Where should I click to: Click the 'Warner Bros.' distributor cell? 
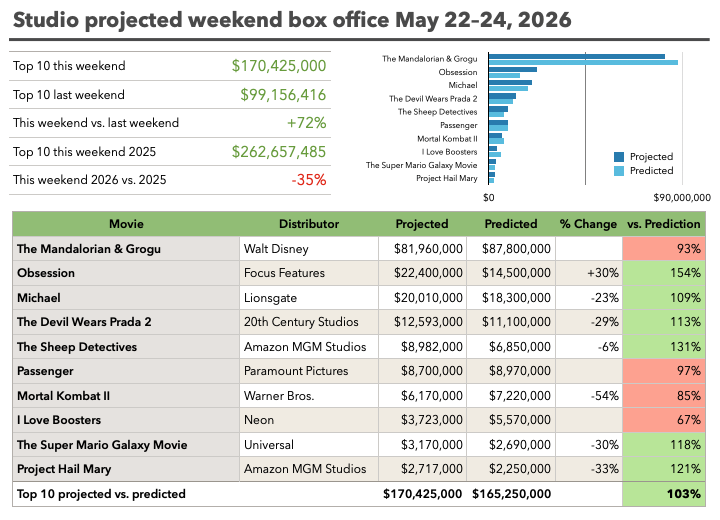tap(309, 396)
